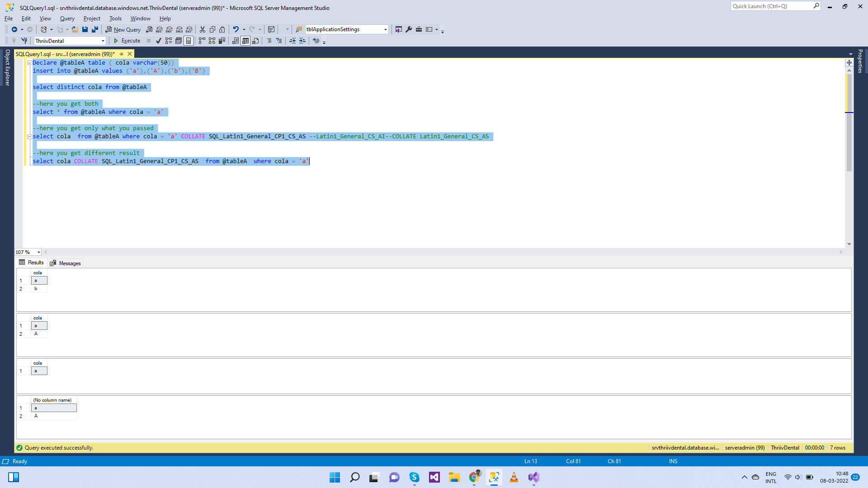
Task: Open the File menu
Action: click(x=9, y=18)
